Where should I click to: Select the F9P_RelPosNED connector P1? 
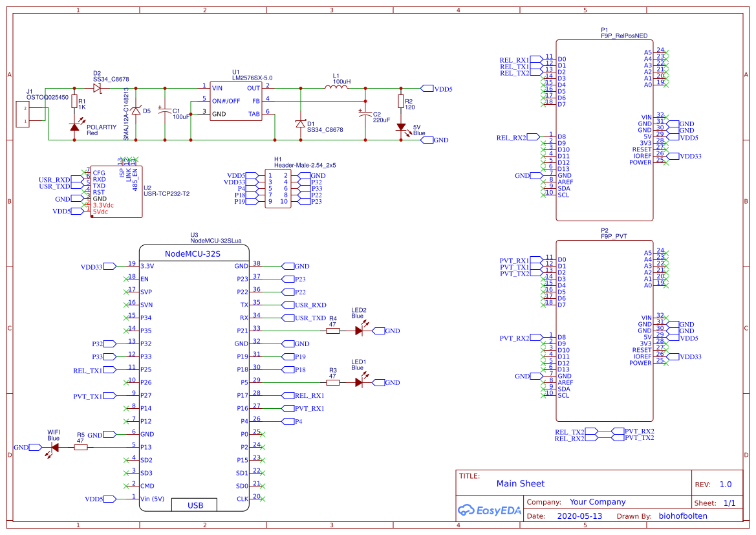(605, 126)
